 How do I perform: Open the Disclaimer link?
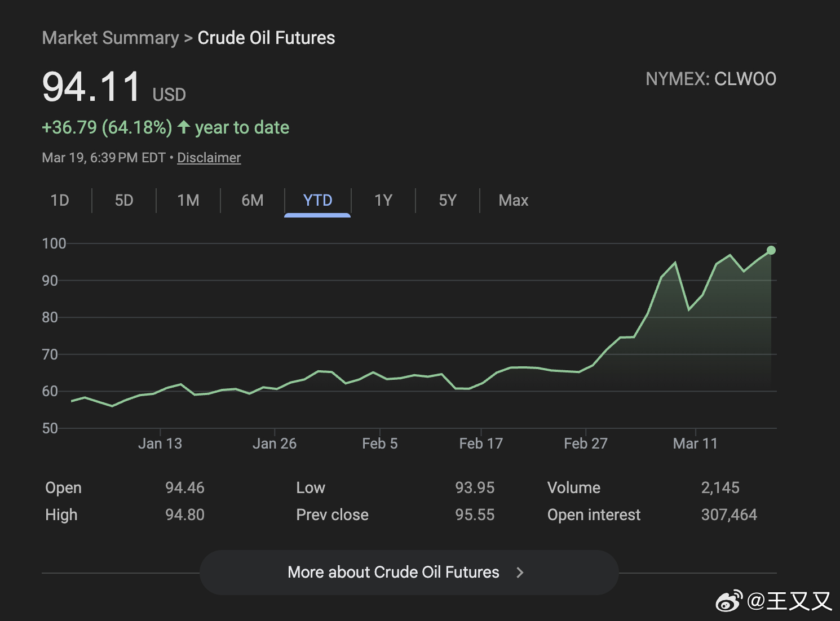tap(209, 158)
